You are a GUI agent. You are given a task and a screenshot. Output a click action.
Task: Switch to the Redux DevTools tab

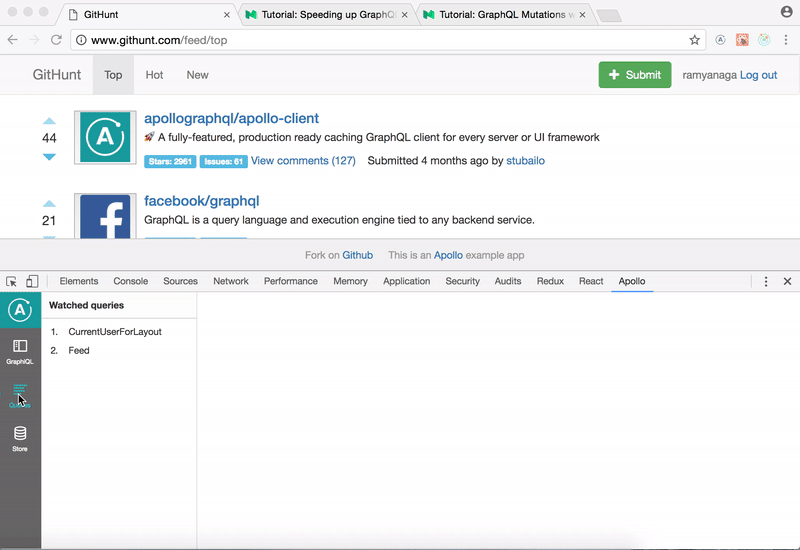tap(550, 281)
